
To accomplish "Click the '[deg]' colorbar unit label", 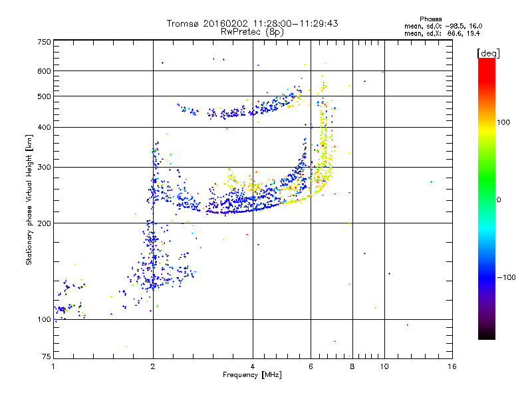I will 488,53.
